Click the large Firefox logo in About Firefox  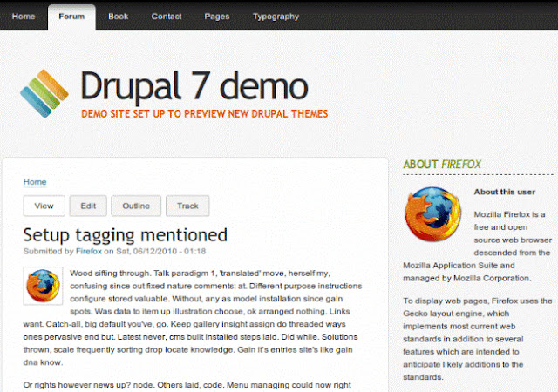tap(433, 214)
